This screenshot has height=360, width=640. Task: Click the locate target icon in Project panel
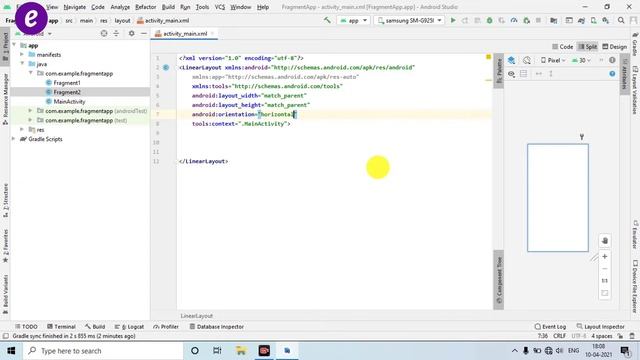pos(104,33)
